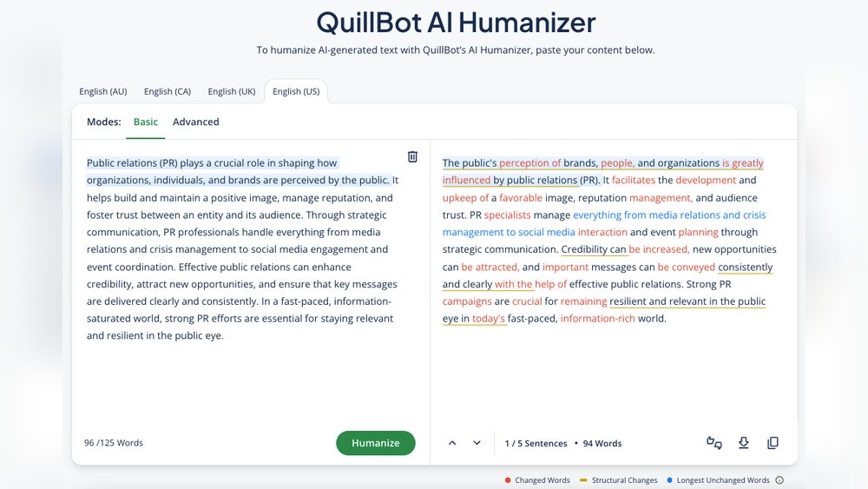
Task: Click the highlighted sentence 'Public relations (PR) plays' in input
Action: 145,162
